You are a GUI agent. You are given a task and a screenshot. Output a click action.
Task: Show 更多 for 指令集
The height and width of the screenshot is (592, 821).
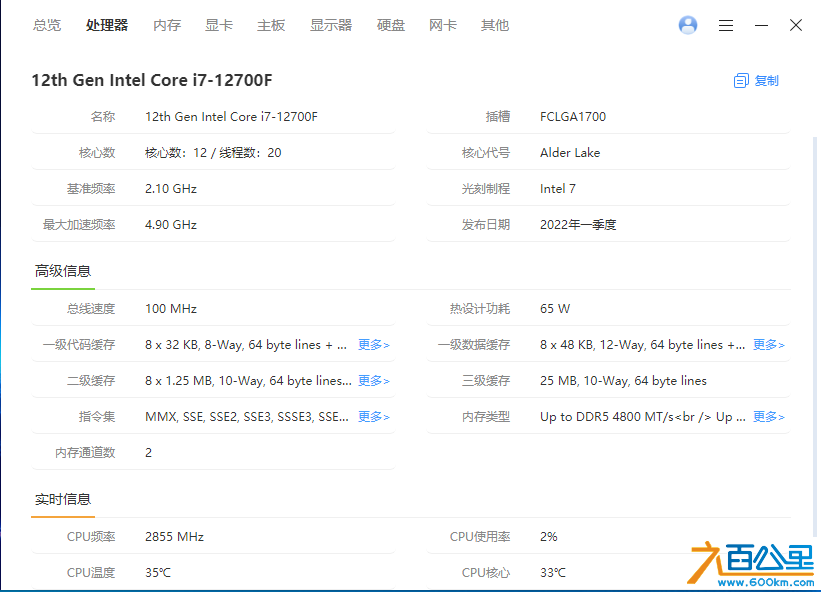tap(373, 417)
